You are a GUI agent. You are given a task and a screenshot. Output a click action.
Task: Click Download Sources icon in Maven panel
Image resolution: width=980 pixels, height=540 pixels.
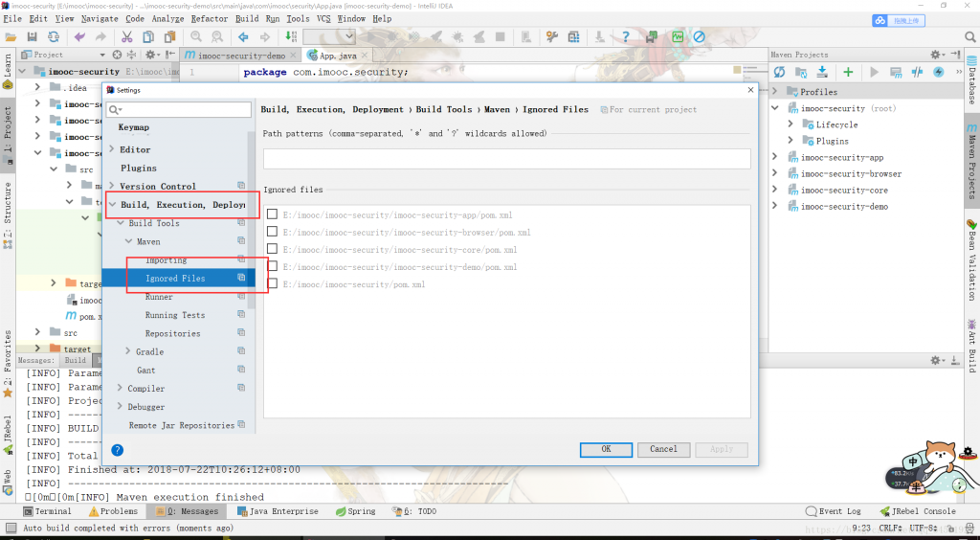click(x=822, y=72)
